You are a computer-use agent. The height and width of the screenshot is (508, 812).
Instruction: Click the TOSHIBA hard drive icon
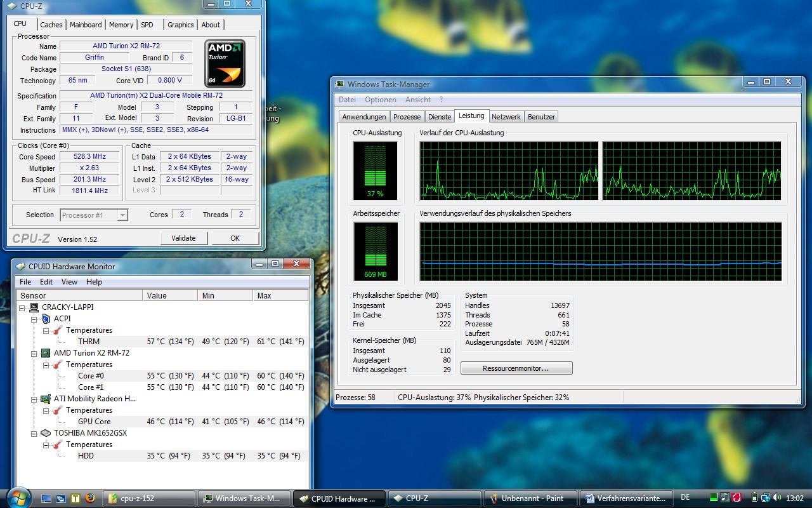click(46, 433)
